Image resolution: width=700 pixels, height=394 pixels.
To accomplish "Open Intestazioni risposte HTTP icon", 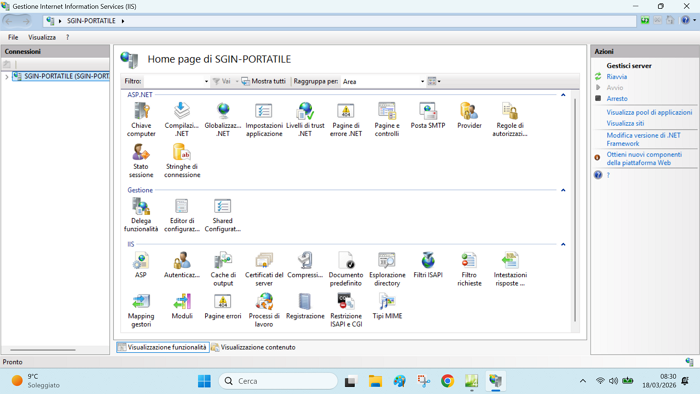I will coord(510,269).
